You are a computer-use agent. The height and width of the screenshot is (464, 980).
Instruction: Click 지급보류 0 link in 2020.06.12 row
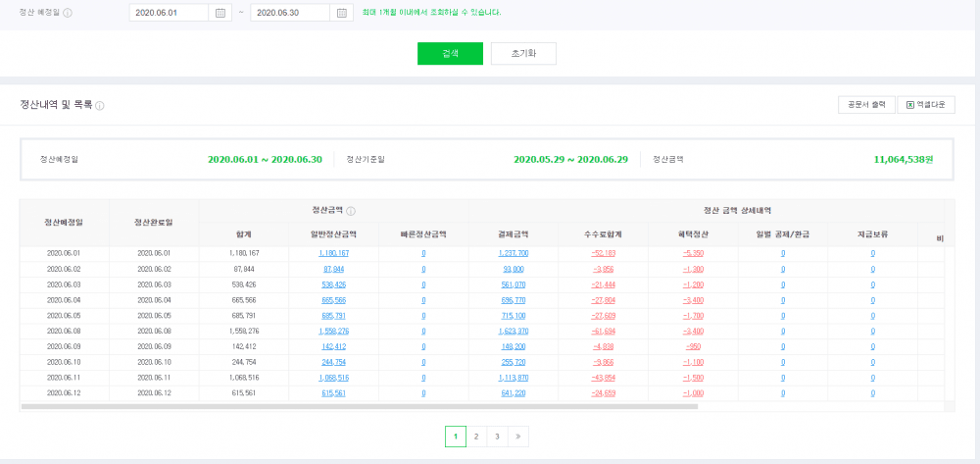pyautogui.click(x=872, y=394)
